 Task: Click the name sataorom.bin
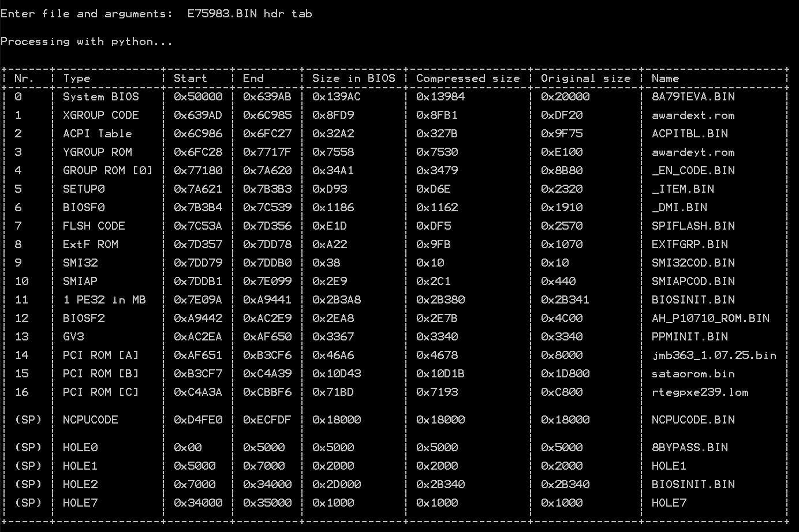pyautogui.click(x=693, y=374)
